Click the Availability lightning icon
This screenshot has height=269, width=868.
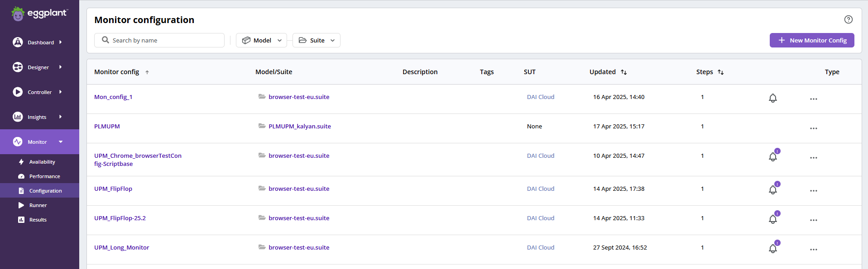pos(21,162)
